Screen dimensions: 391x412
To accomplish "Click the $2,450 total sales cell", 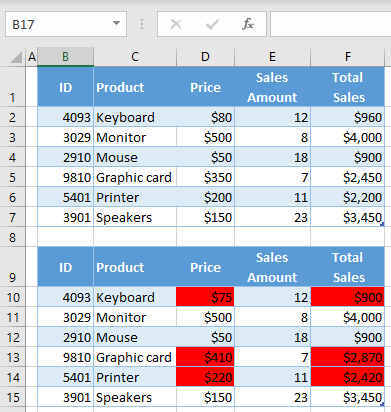I will click(348, 177).
